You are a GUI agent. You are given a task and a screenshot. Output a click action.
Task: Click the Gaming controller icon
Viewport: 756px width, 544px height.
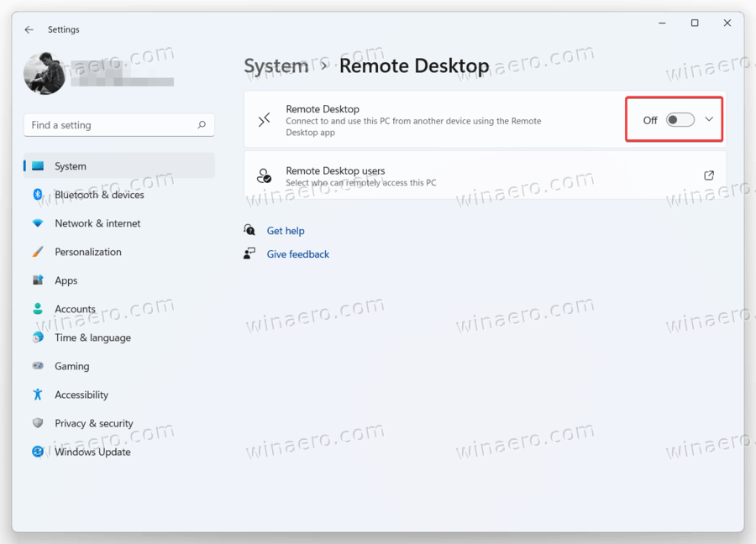pos(38,366)
